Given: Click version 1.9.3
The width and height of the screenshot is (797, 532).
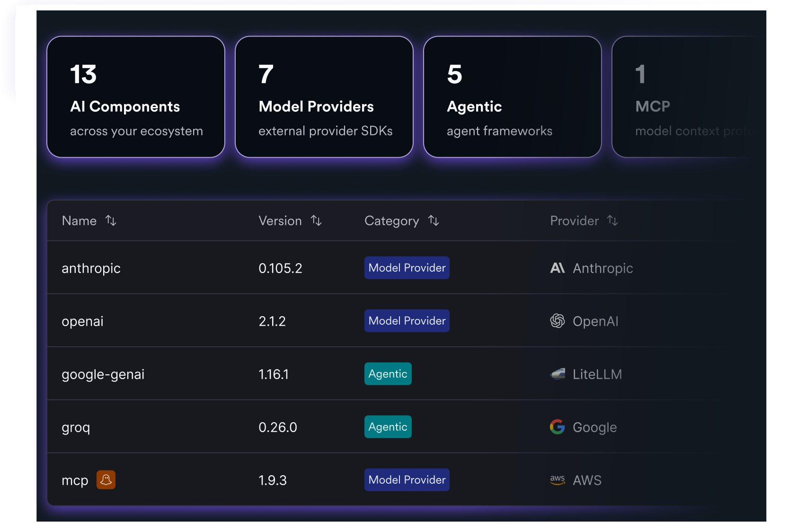Looking at the screenshot, I should tap(273, 480).
